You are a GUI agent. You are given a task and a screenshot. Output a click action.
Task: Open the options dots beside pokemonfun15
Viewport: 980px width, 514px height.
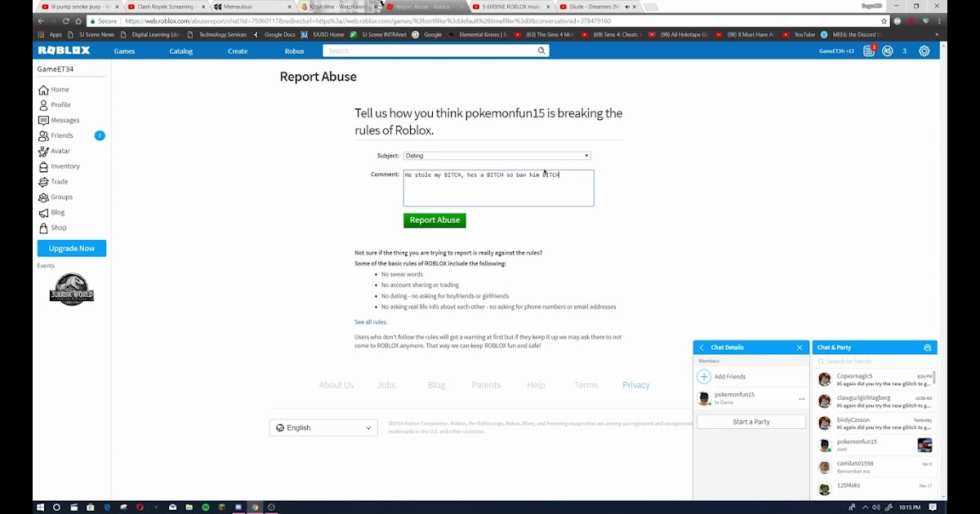tap(802, 399)
